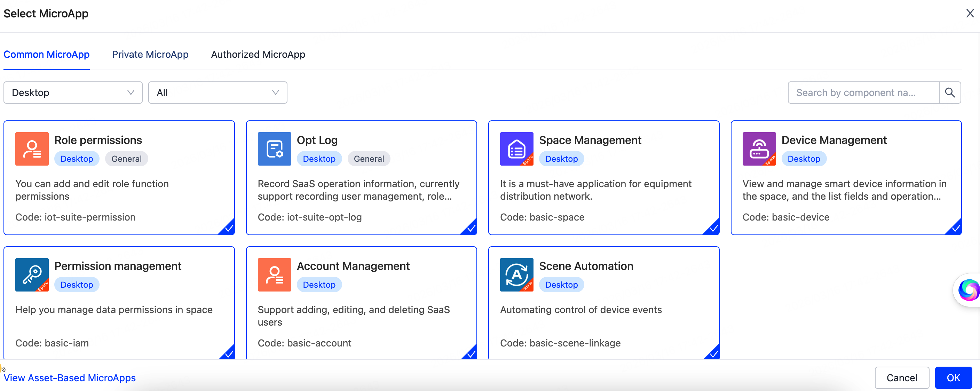Click the Account Management app icon

pyautogui.click(x=274, y=274)
